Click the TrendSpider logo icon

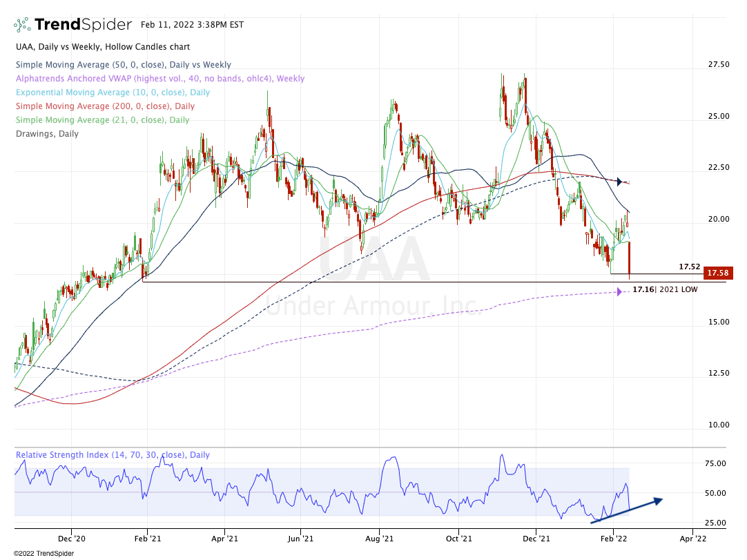point(22,24)
